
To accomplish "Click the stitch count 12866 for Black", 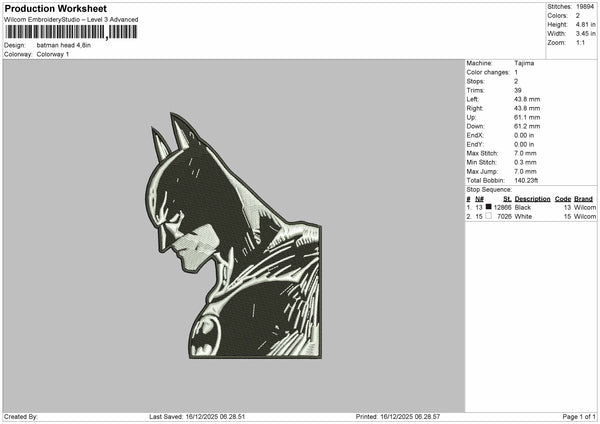I will [502, 207].
